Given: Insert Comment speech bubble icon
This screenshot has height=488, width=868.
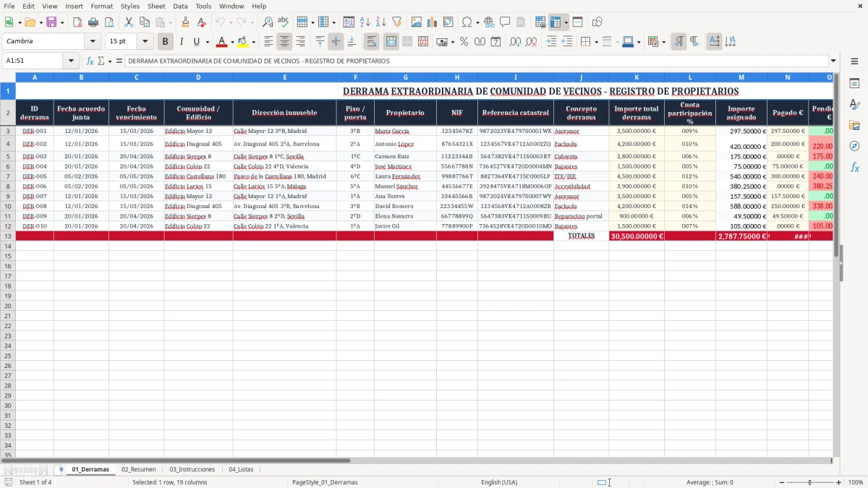Looking at the screenshot, I should tap(505, 22).
